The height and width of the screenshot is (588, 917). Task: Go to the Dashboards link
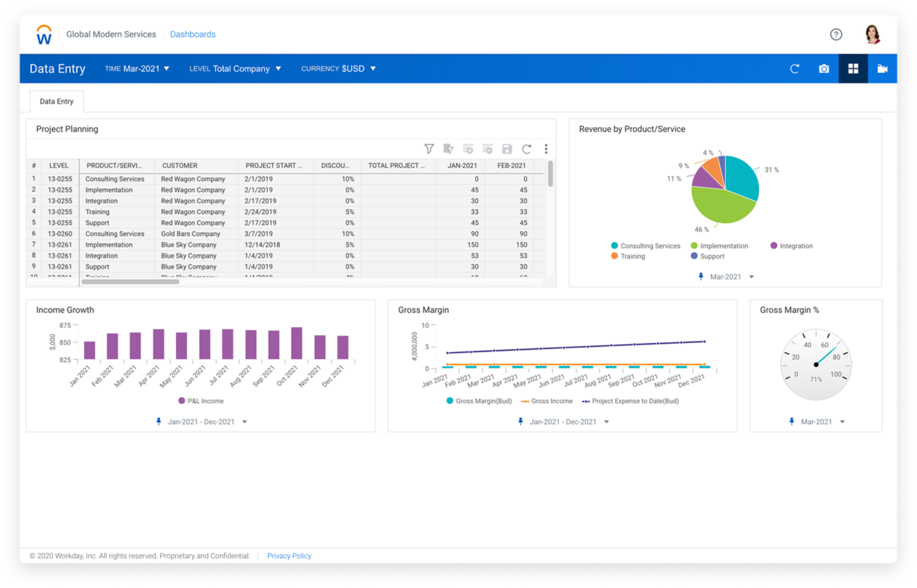point(193,35)
